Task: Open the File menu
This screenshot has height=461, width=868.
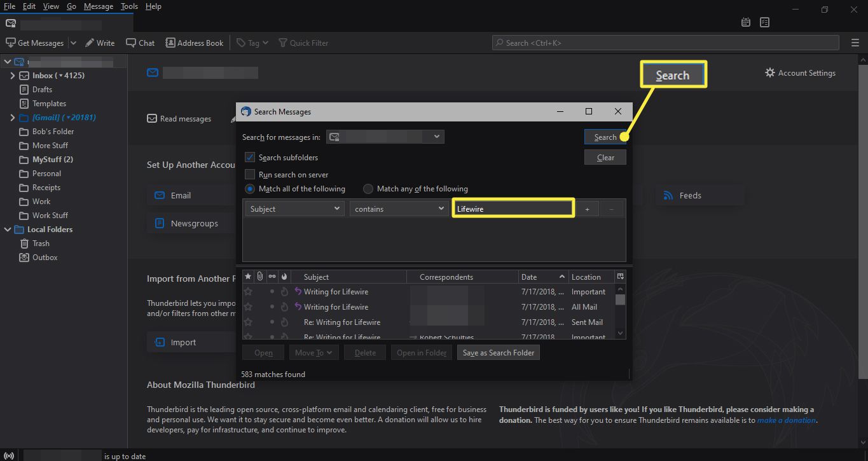Action: click(9, 6)
